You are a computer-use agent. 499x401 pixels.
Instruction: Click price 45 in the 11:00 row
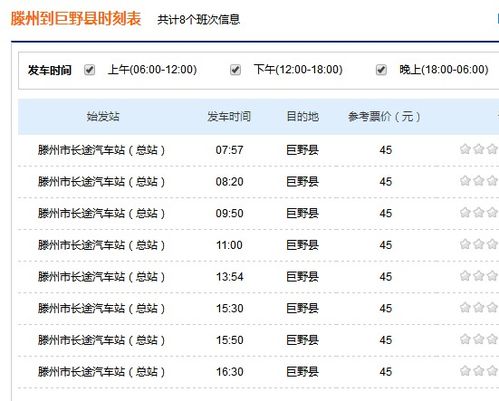click(386, 245)
